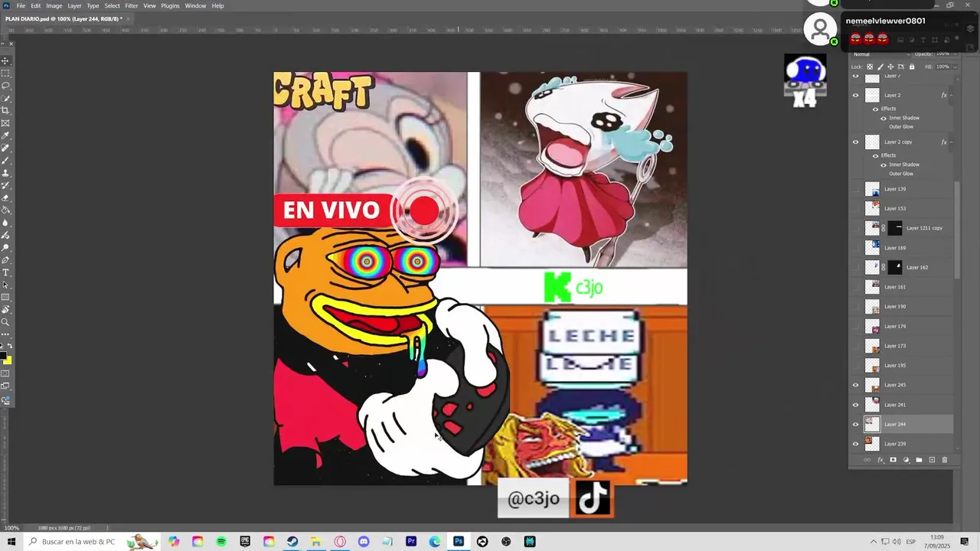Toggle Inner Shadow effect on Layer 2 copy
The width and height of the screenshot is (980, 551).
[884, 165]
